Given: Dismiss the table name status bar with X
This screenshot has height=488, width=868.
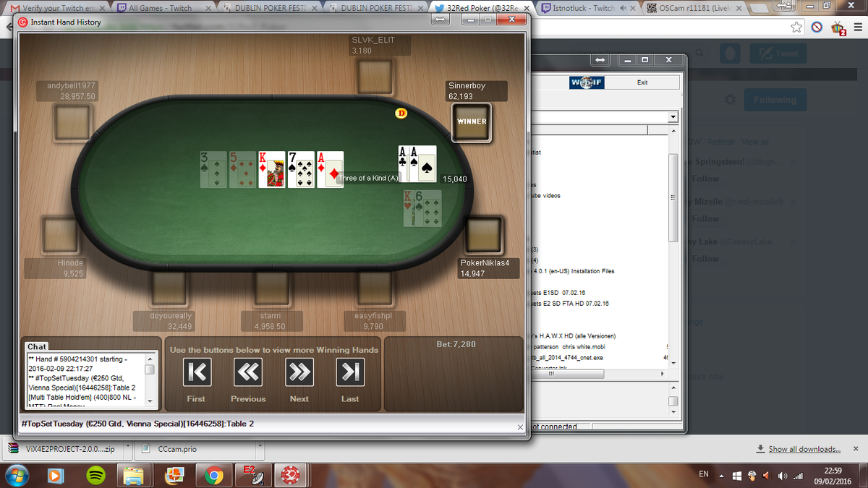Looking at the screenshot, I should tap(521, 427).
